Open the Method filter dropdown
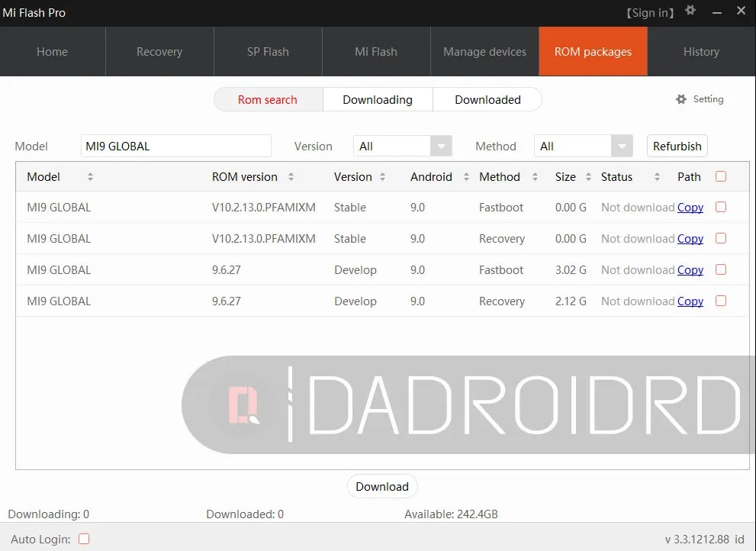Screen dimensions: 756x551 click(x=621, y=146)
